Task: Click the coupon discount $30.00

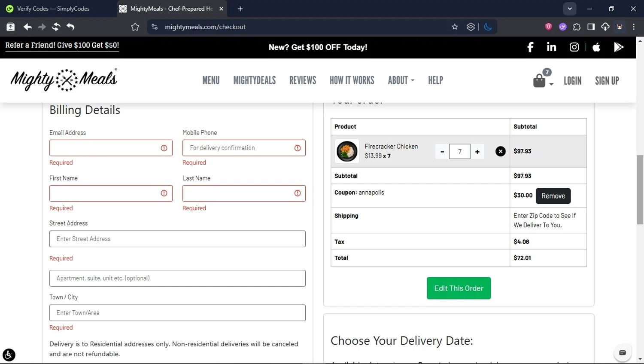Action: 523,195
